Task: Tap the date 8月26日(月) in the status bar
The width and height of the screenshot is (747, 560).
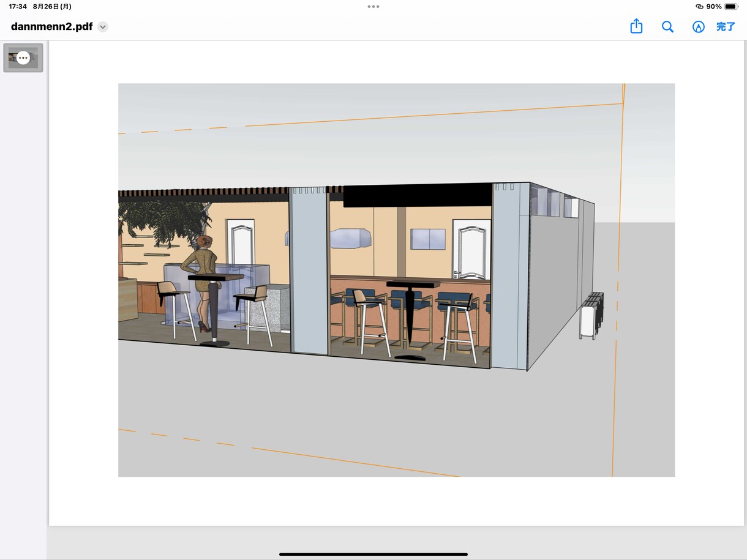Action: (x=52, y=6)
